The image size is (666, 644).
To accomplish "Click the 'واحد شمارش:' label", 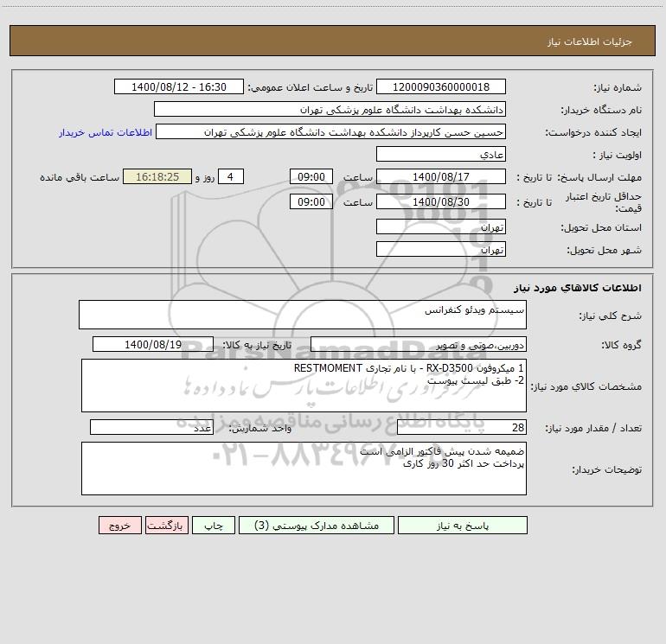I will [260, 429].
